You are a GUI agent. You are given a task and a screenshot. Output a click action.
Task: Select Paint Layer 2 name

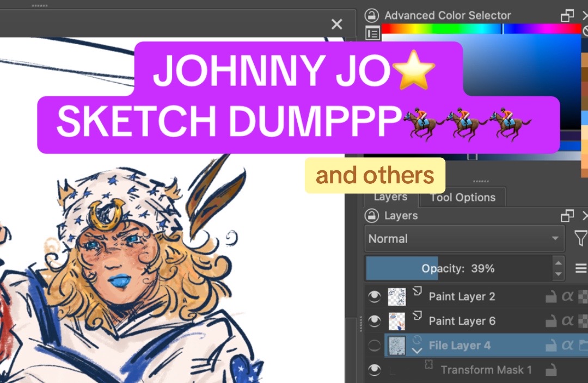tap(462, 297)
